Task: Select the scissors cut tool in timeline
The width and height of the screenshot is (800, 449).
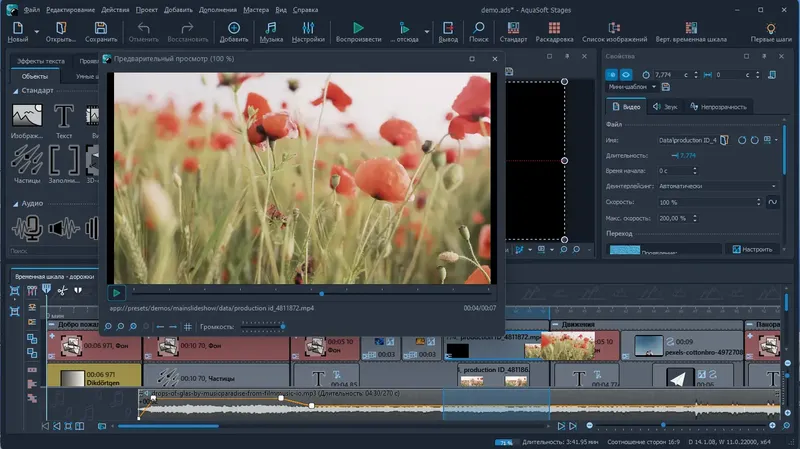Action: 62,291
